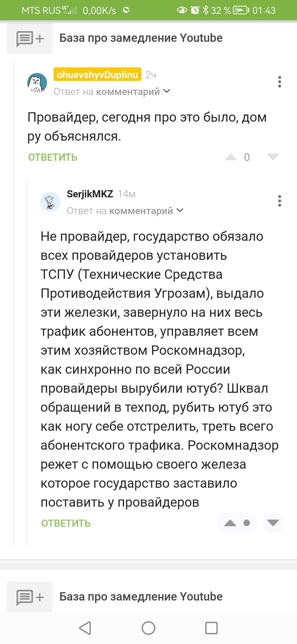Open three-dot menu for SerjikMKZ's comment
Image resolution: width=297 pixels, height=644 pixels.
coord(279,201)
